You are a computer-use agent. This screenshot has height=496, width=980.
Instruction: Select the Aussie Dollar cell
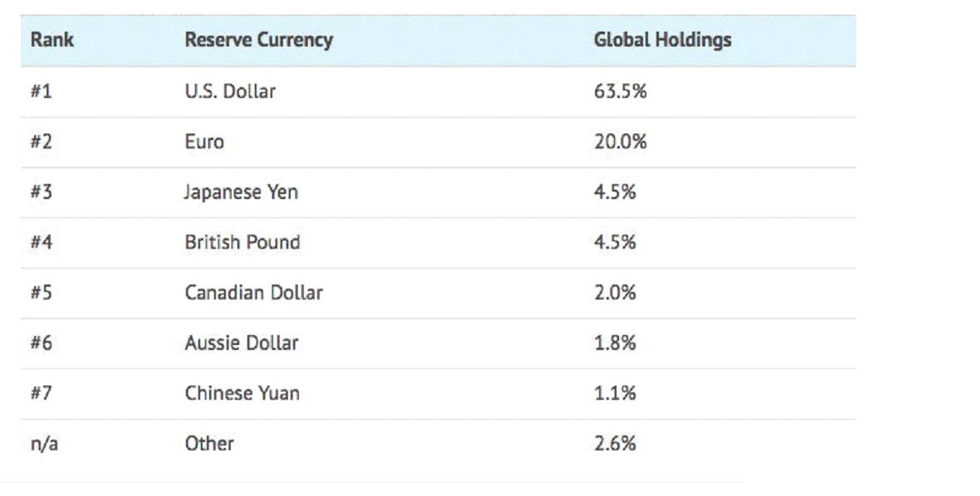(241, 343)
